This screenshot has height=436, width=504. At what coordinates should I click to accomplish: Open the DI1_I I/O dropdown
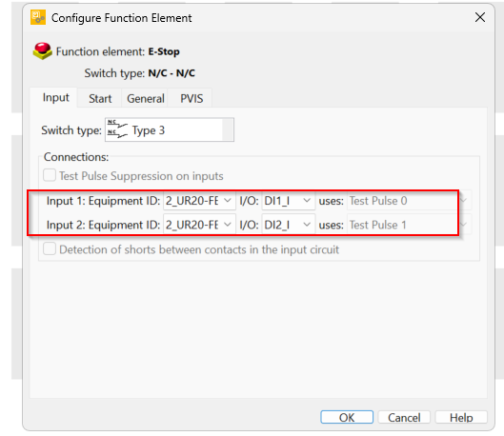[x=289, y=201]
